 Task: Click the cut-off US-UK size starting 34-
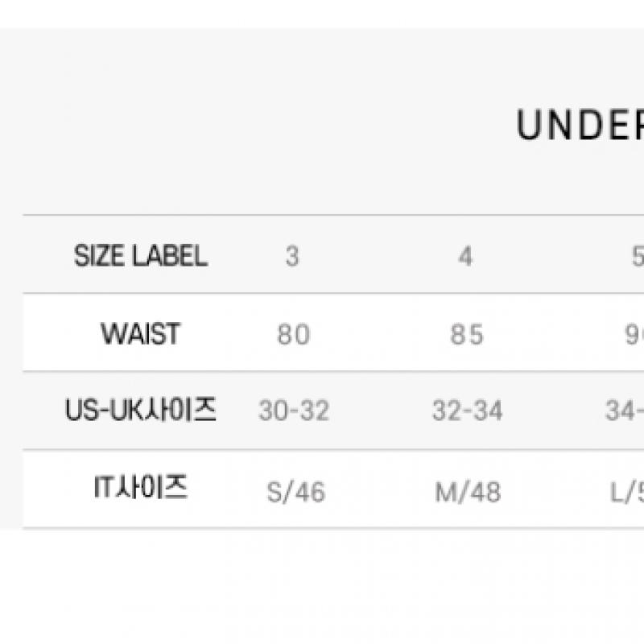[x=625, y=411]
